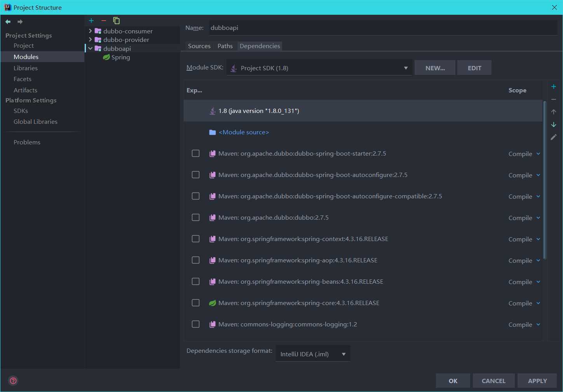
Task: Open the Module SDK dropdown
Action: (319, 68)
